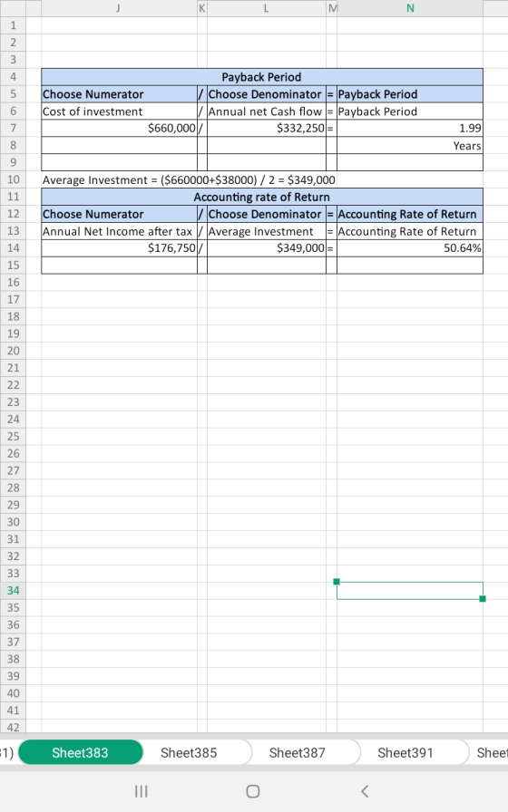This screenshot has height=812, width=508.
Task: Select the 1.99 result cell
Action: coord(409,128)
